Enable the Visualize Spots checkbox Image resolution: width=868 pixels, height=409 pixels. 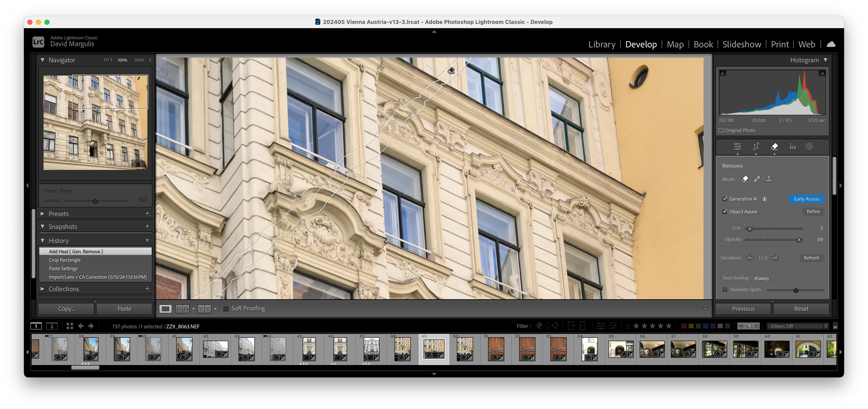[725, 290]
